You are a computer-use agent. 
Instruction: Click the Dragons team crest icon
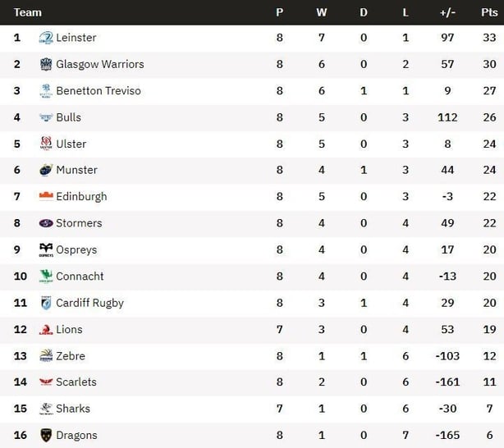click(x=46, y=435)
